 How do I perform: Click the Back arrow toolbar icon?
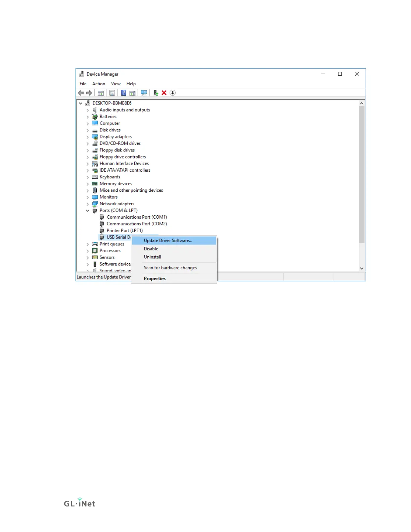tap(81, 93)
